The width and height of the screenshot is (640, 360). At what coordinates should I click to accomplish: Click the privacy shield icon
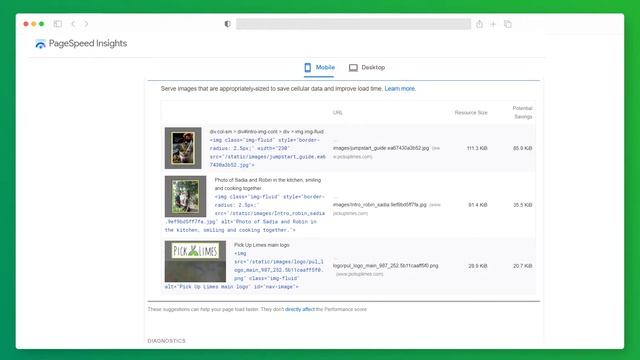click(x=228, y=24)
